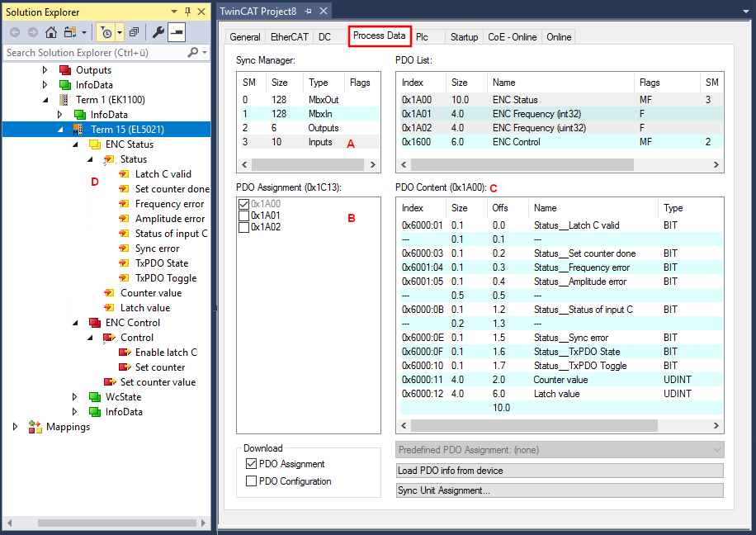
Task: Collapse the Status sub-node
Action: coord(90,159)
